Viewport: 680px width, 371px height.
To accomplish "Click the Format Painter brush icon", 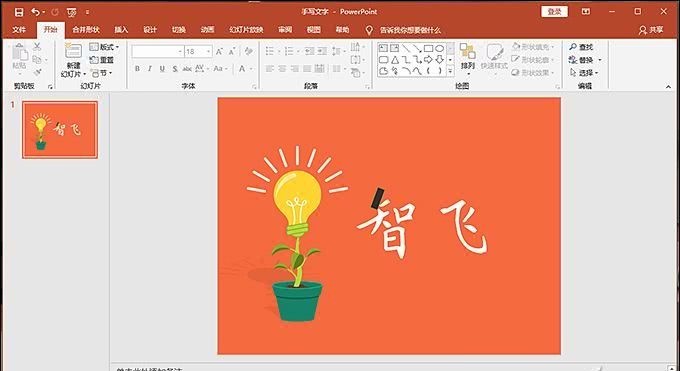I will pyautogui.click(x=37, y=72).
